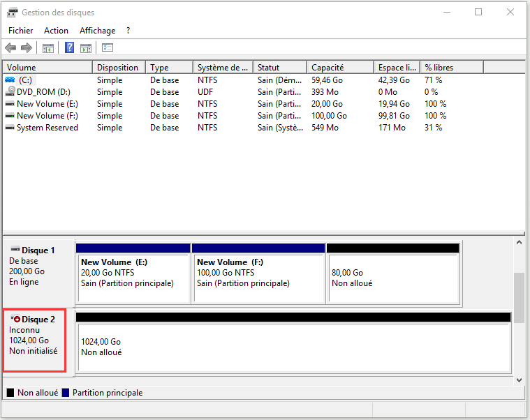Select Disque 2 uninitialized disk label

(35, 340)
